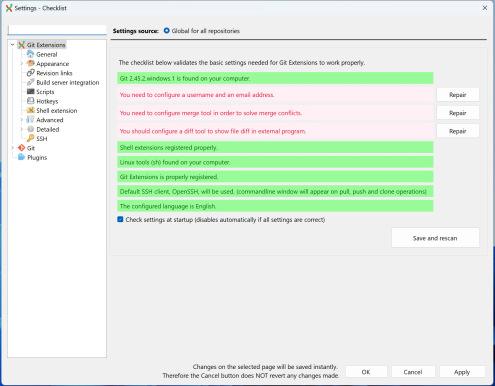Open the Scripts settings page
This screenshot has height=386, width=495.
[x=45, y=92]
